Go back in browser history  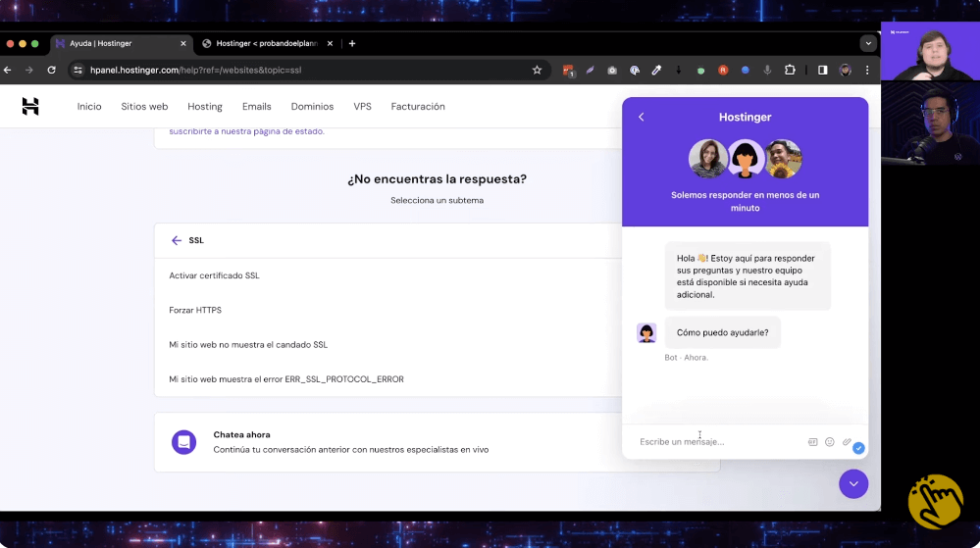tap(8, 70)
